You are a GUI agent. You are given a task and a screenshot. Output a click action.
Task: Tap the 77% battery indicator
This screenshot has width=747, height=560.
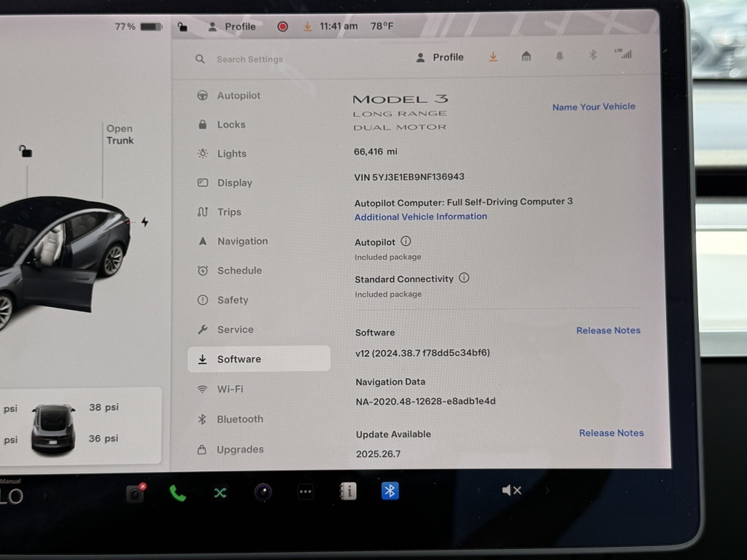coord(138,27)
